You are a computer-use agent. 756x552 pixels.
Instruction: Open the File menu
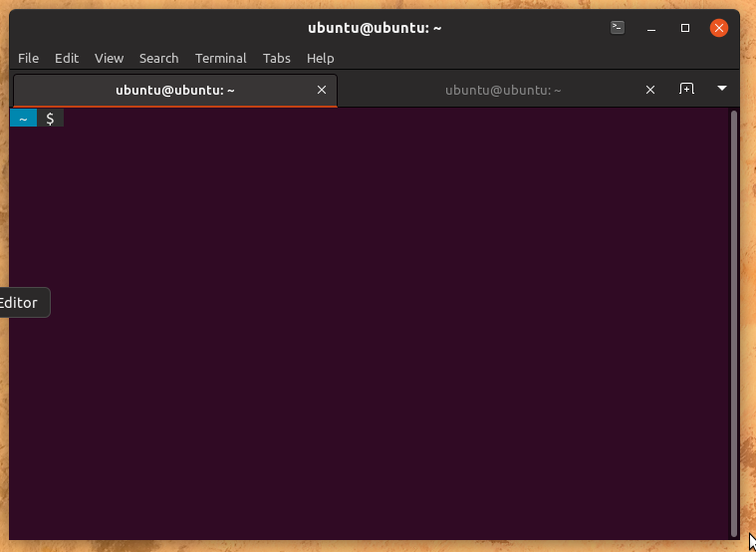[28, 59]
